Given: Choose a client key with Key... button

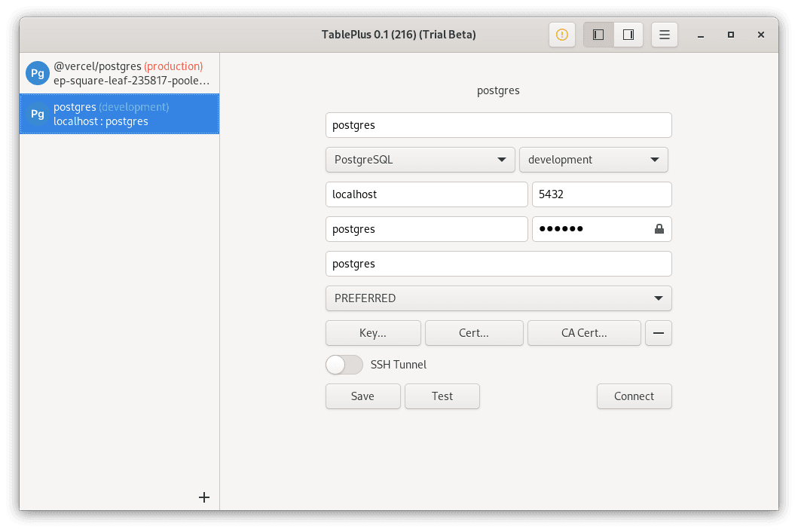Looking at the screenshot, I should click(373, 333).
